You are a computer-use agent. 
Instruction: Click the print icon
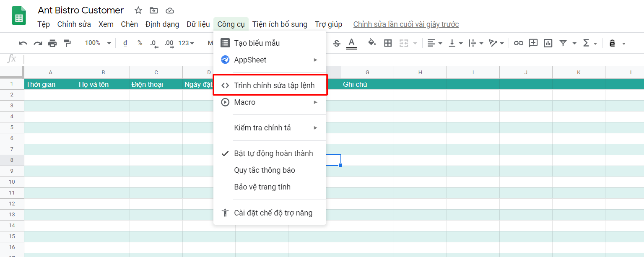pyautogui.click(x=52, y=43)
